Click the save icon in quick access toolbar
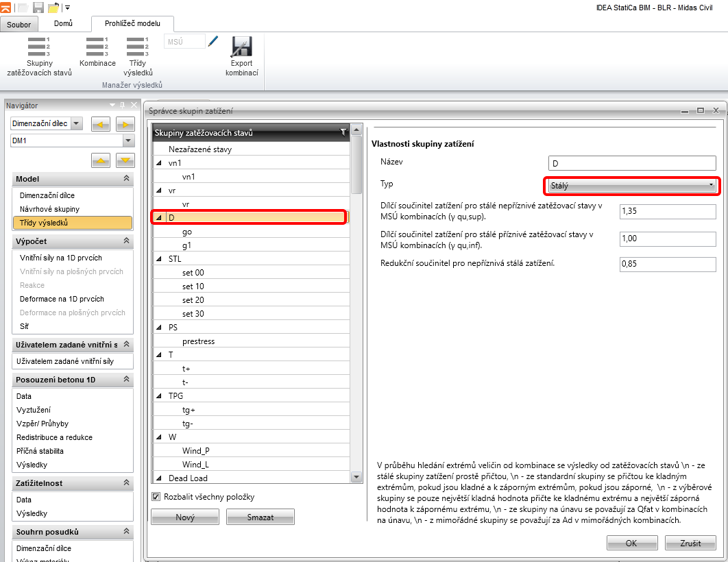 (x=38, y=8)
